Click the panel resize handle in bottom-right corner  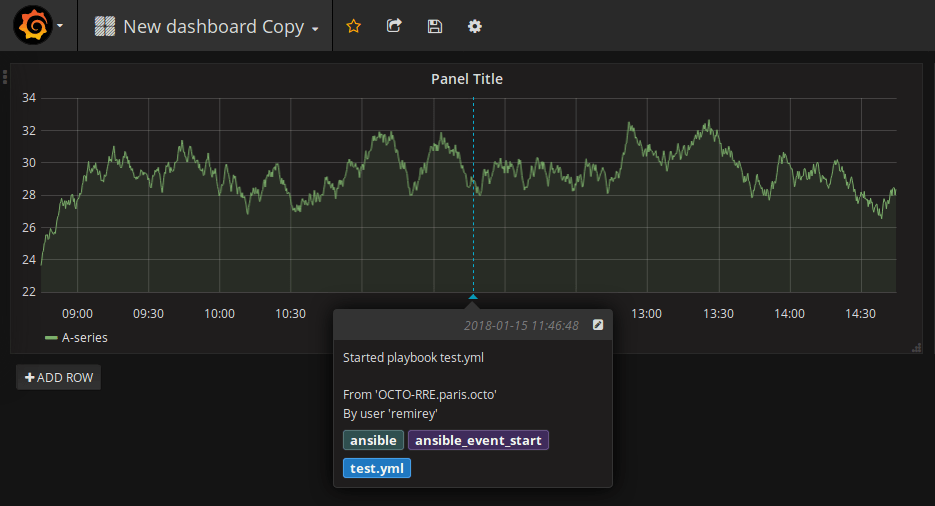[916, 347]
